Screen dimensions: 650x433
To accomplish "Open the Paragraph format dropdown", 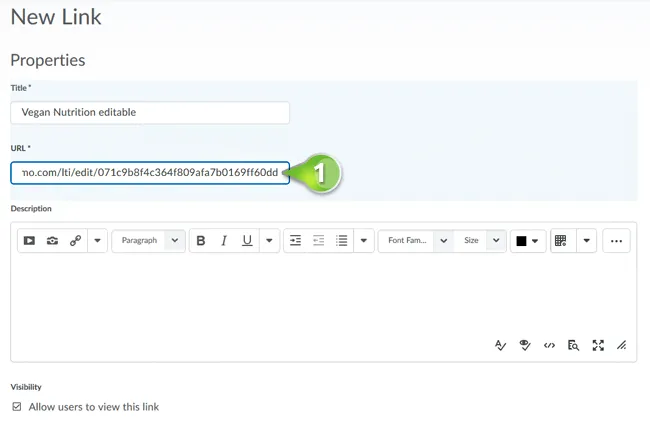I will 148,240.
